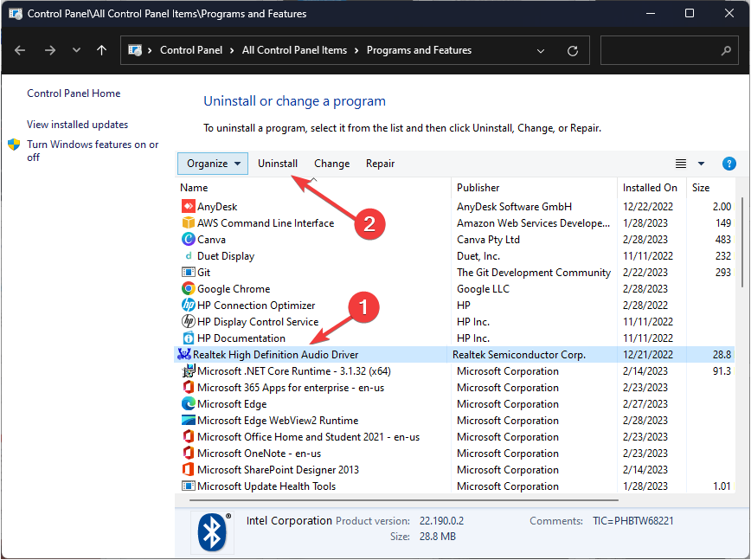Click the Microsoft OneNote icon
Image resolution: width=751 pixels, height=560 pixels.
tap(189, 453)
